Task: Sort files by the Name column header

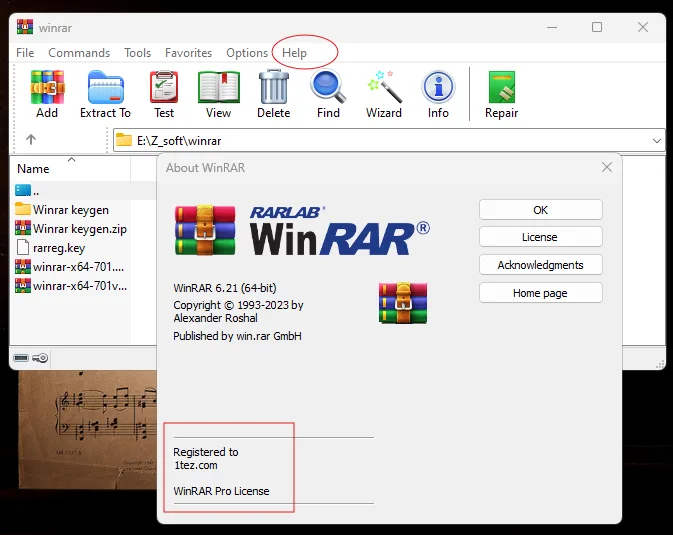Action: pos(71,169)
